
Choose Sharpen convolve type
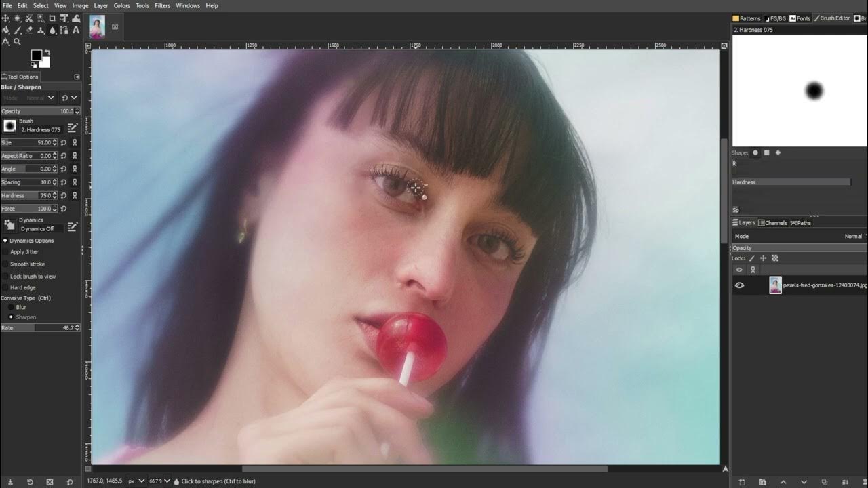point(11,317)
